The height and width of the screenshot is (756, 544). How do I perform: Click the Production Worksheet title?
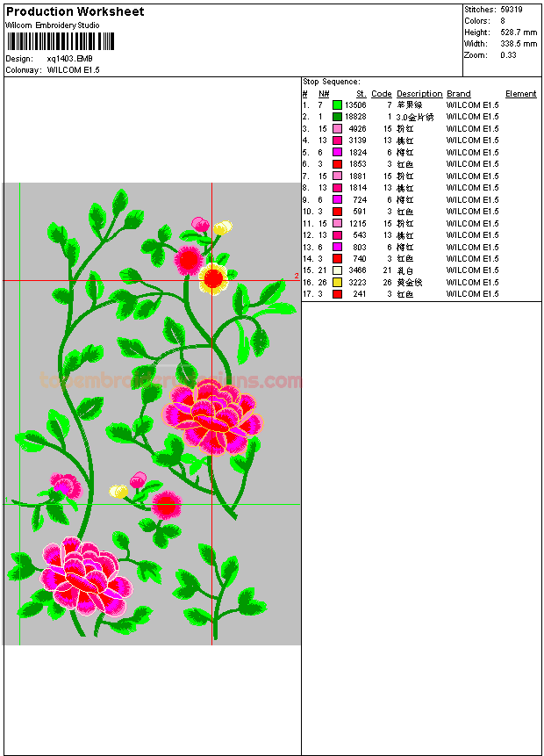tap(75, 12)
